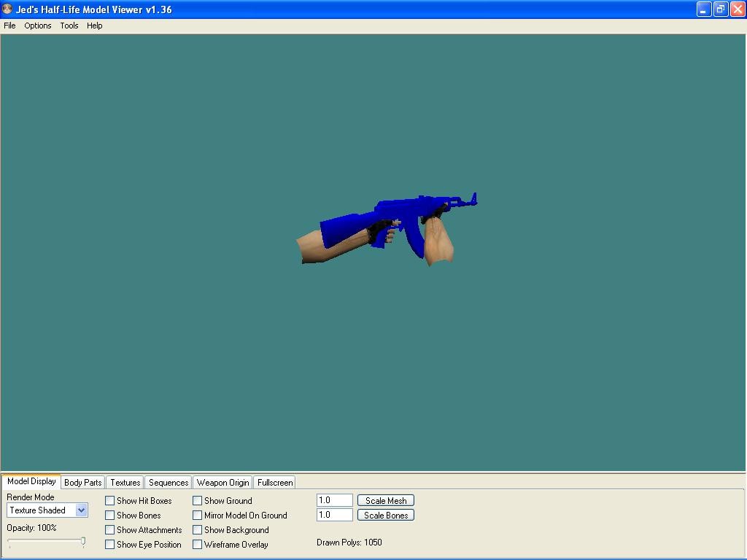Viewport: 747px width, 560px height.
Task: Open the Help menu
Action: 94,26
